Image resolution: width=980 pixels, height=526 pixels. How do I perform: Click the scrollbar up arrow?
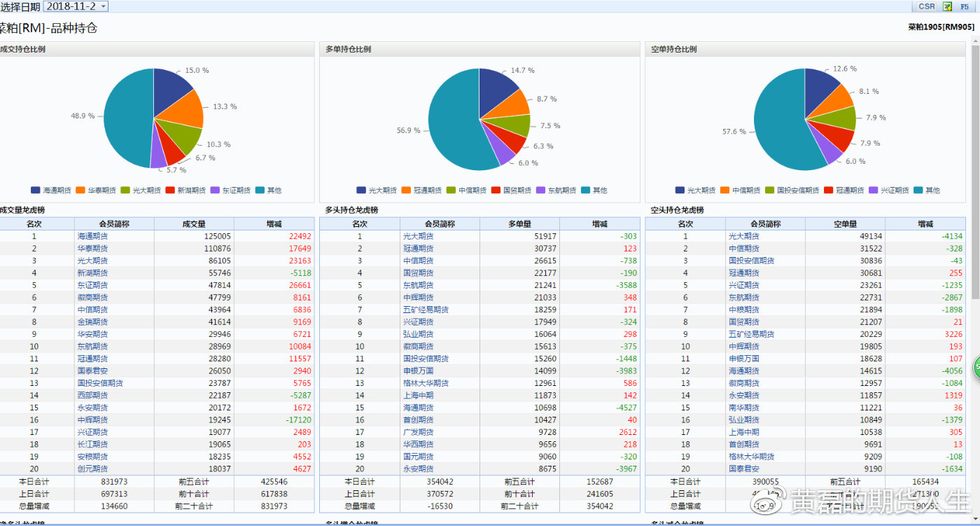(x=975, y=39)
